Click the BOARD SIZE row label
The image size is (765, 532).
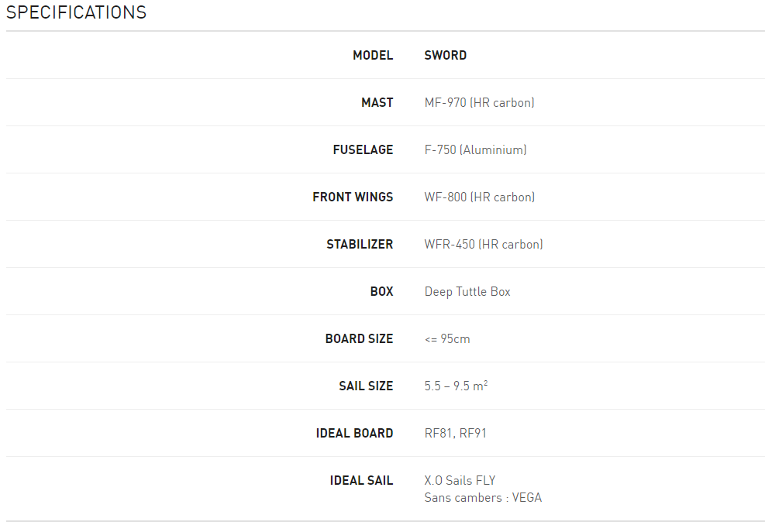point(359,339)
